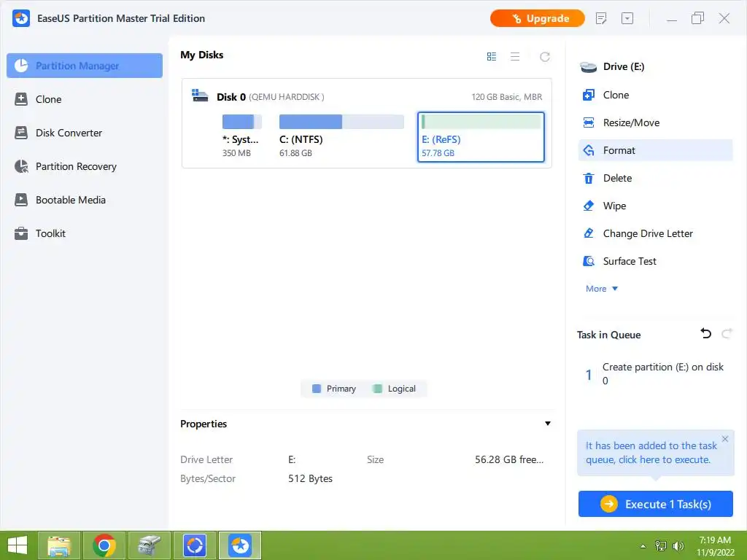Click the Partition Recovery sidebar icon
Screen dimensions: 747x560
tap(21, 166)
